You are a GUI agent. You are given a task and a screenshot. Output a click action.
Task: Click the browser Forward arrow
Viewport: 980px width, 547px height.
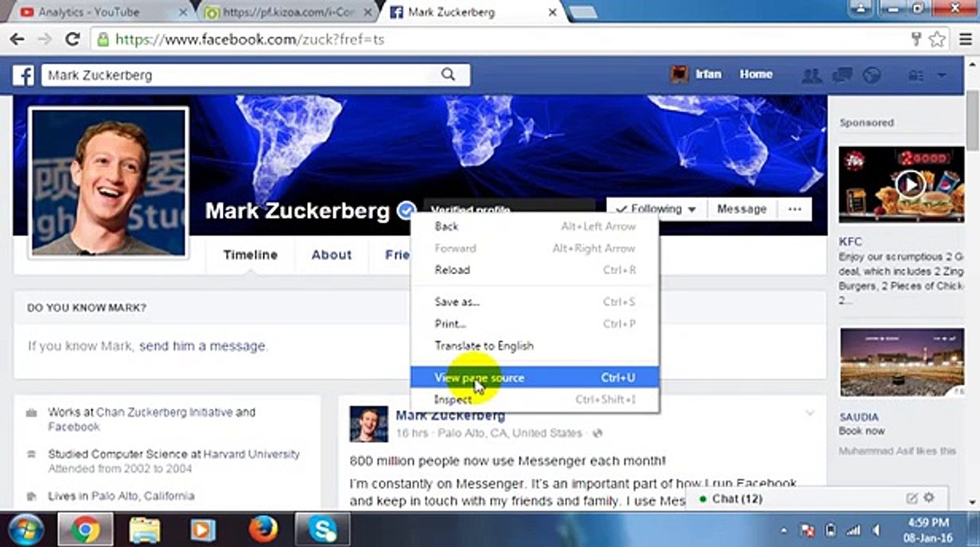[x=46, y=40]
